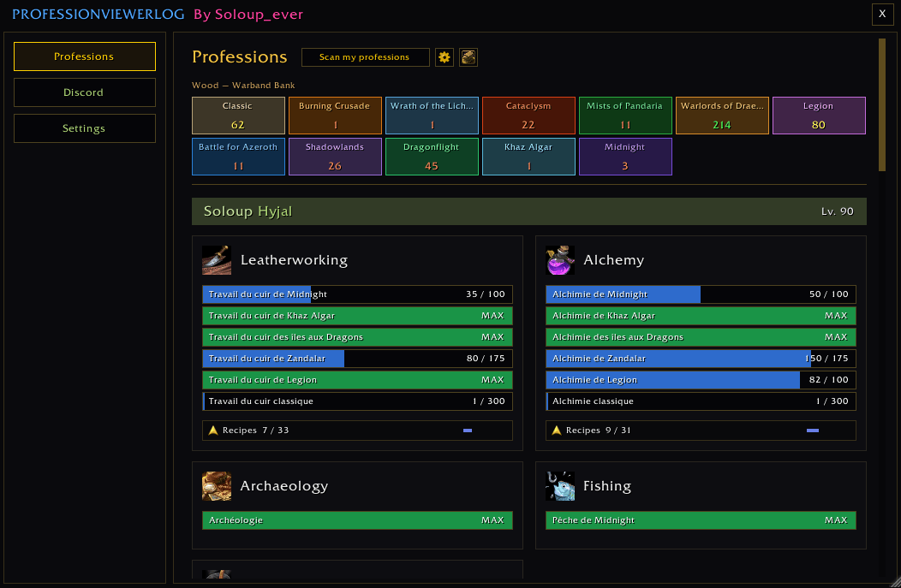This screenshot has width=901, height=588.
Task: Select the Battle for Azeroth tile
Action: click(x=238, y=156)
